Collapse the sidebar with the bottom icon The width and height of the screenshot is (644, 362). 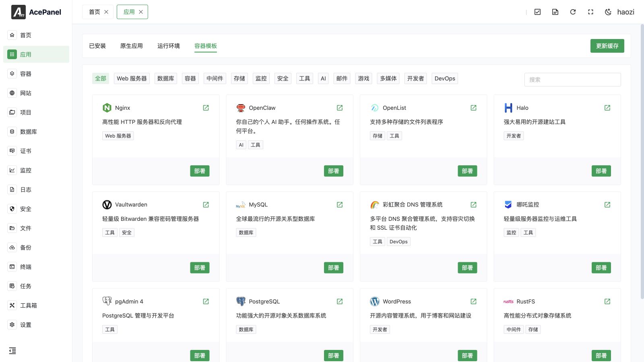click(x=12, y=351)
